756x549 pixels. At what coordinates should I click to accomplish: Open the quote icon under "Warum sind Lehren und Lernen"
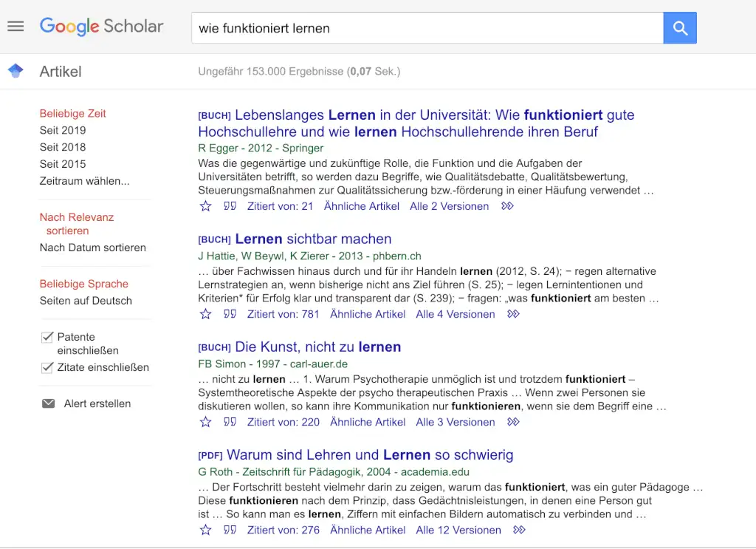(x=230, y=530)
